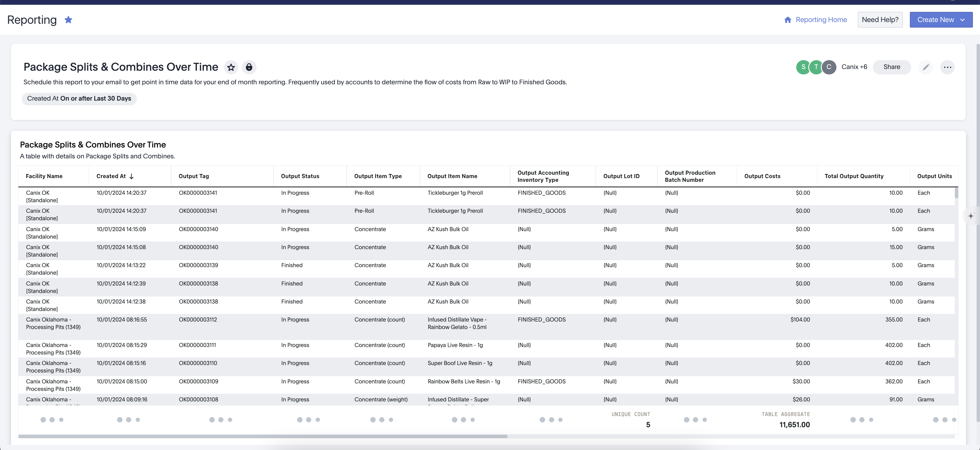The height and width of the screenshot is (450, 980).
Task: Click the Share button
Action: coord(892,67)
